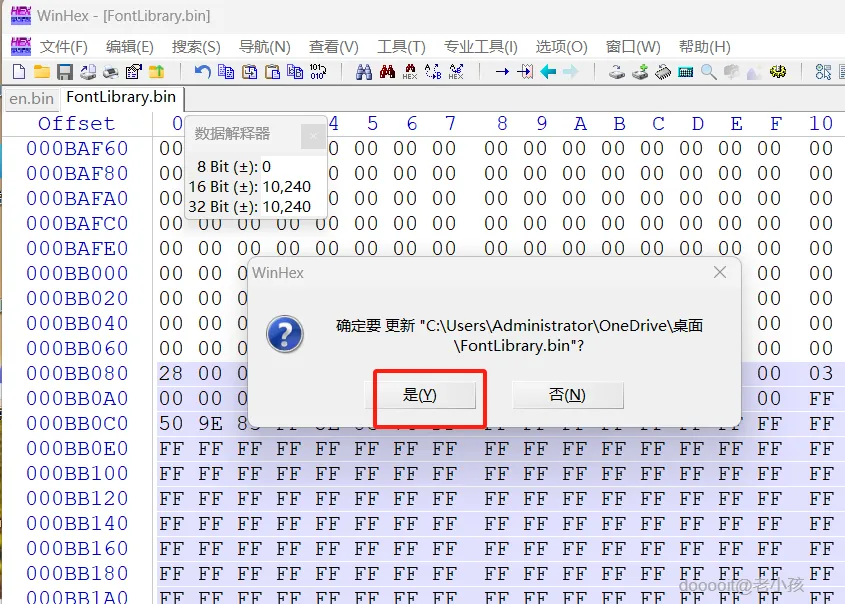Viewport: 845px width, 604px height.
Task: Close the 数据解释器 panel
Action: click(313, 136)
